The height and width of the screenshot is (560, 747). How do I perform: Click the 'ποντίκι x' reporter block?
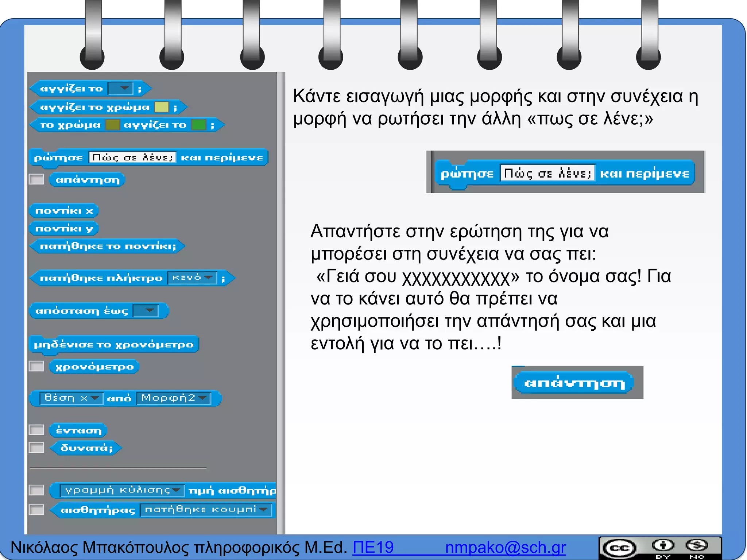63,211
